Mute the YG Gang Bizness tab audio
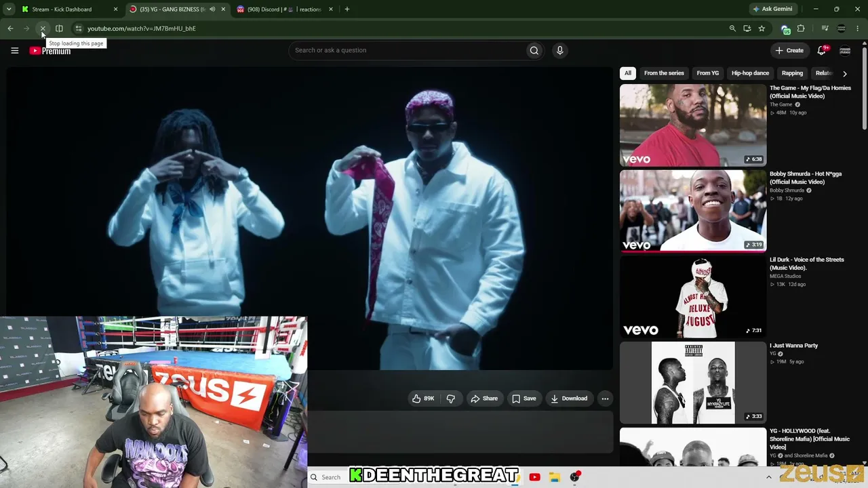 pyautogui.click(x=213, y=9)
